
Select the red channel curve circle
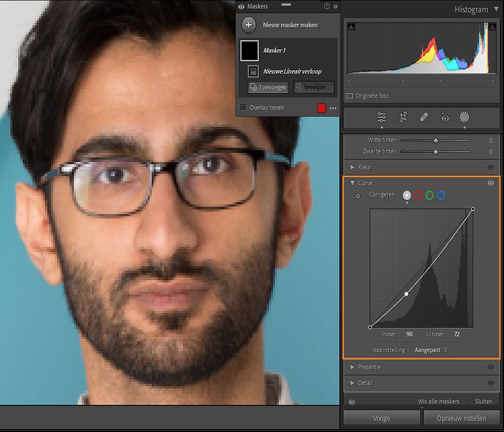[x=418, y=195]
